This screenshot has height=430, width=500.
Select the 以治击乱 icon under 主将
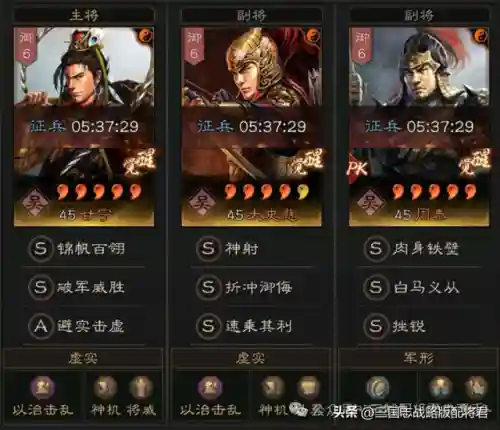43,388
